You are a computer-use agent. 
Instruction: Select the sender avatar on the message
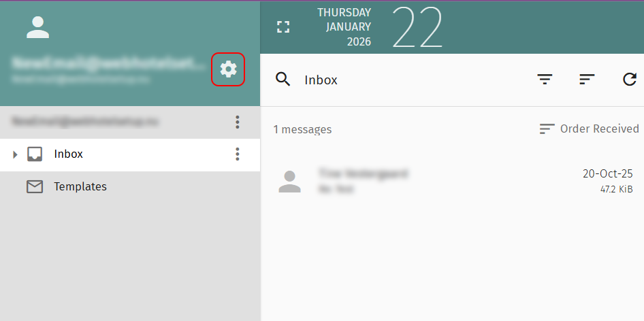coord(289,182)
